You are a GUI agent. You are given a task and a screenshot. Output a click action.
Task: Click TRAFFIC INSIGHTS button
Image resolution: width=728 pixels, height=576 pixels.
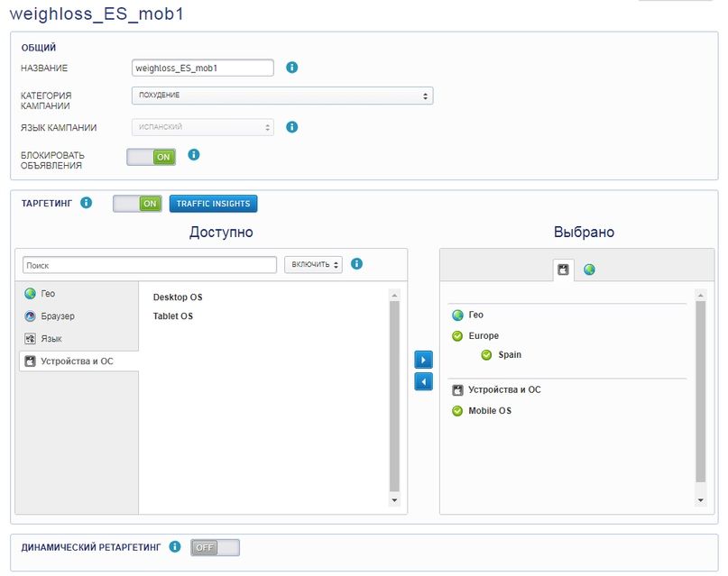click(x=213, y=204)
